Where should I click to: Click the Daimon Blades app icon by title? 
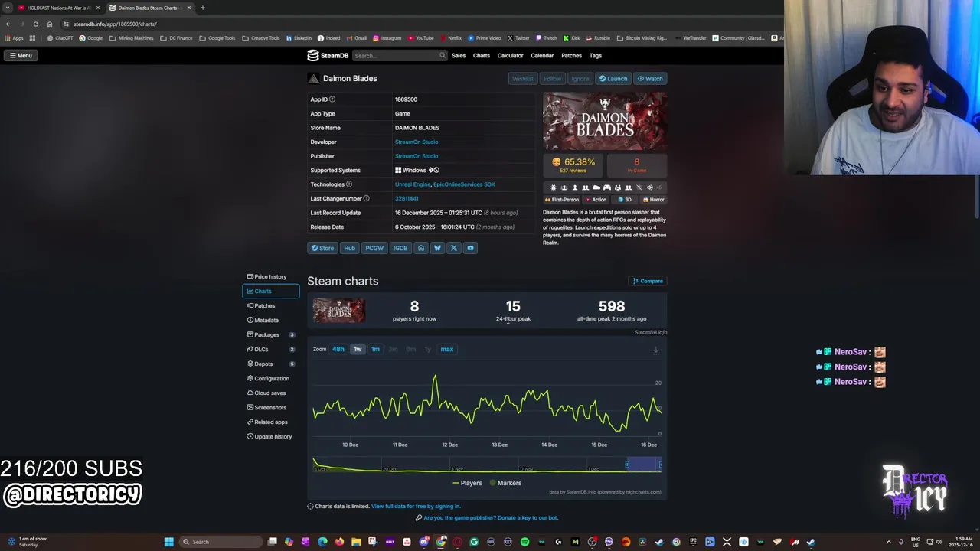point(313,78)
